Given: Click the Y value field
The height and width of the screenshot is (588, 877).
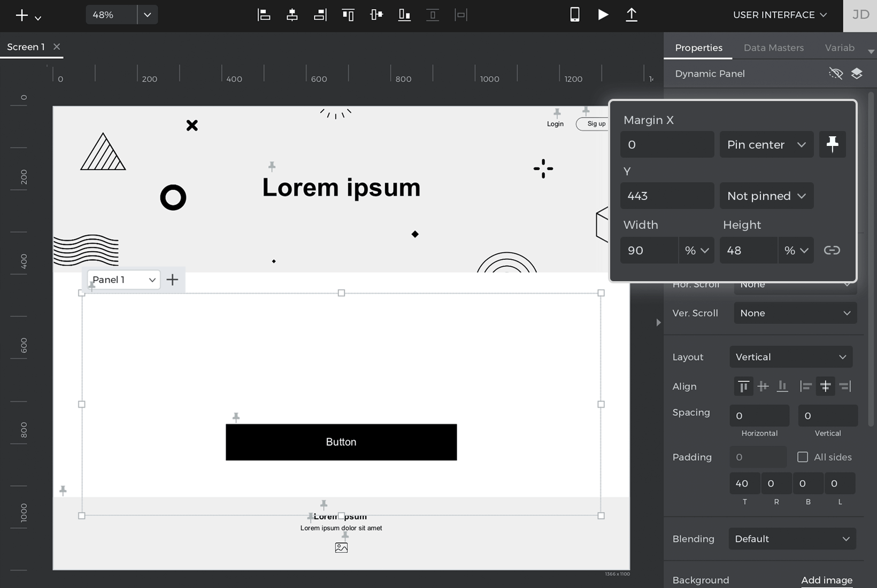Looking at the screenshot, I should (x=667, y=196).
